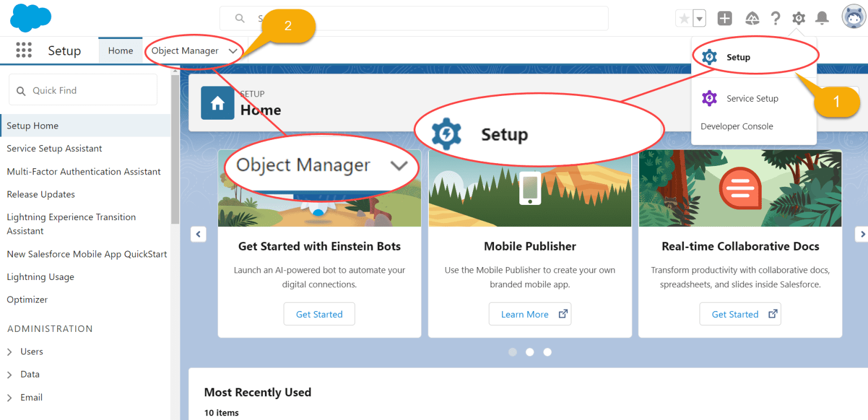Click Get Started for Collaborative Docs
This screenshot has width=868, height=420.
pos(740,314)
